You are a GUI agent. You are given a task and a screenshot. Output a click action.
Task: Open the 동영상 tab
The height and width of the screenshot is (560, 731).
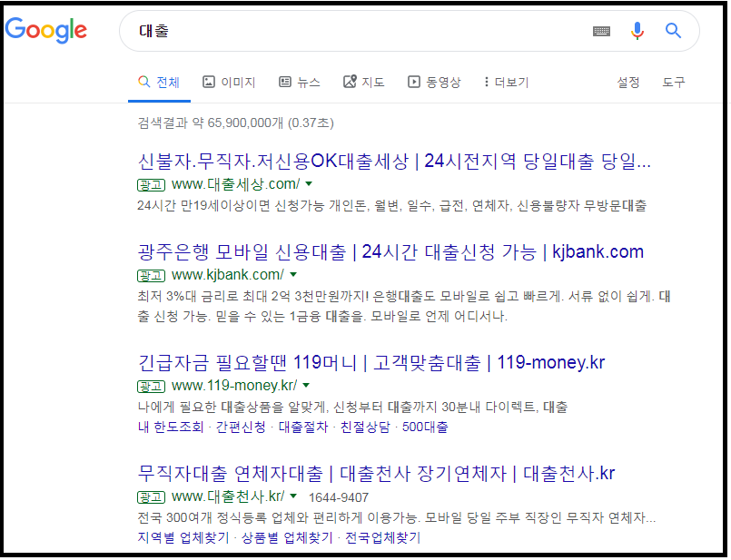click(434, 83)
